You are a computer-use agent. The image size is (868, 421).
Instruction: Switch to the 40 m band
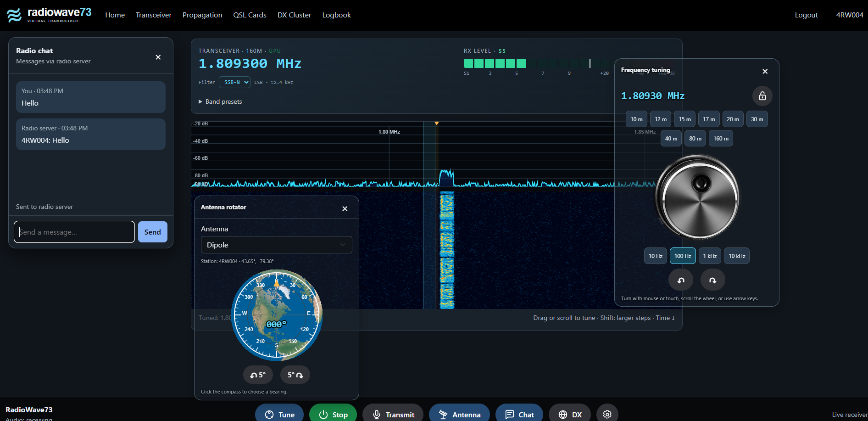click(671, 139)
